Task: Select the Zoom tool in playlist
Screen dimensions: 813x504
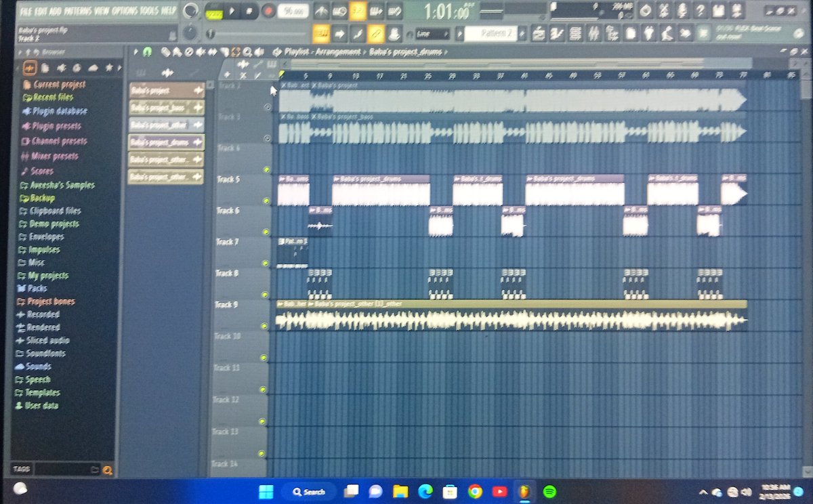Action: pos(247,52)
